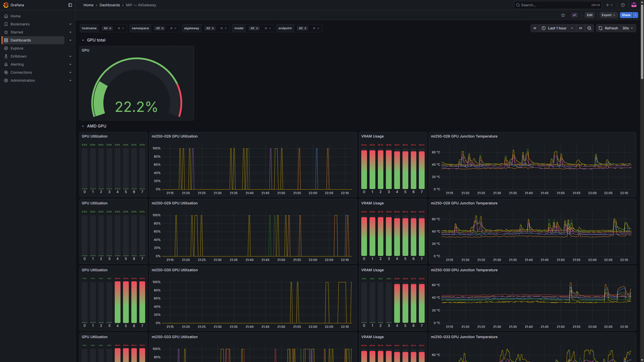Expand the Starred section chevron

(70, 32)
